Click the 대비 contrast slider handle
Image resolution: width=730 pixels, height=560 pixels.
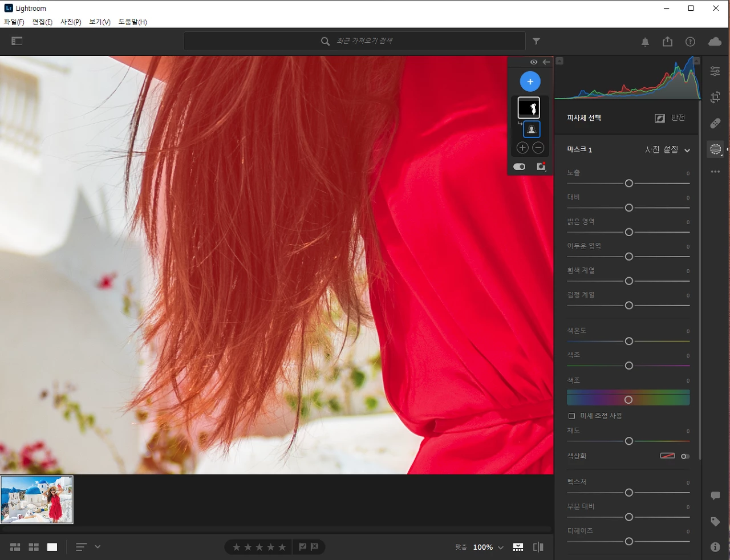629,208
